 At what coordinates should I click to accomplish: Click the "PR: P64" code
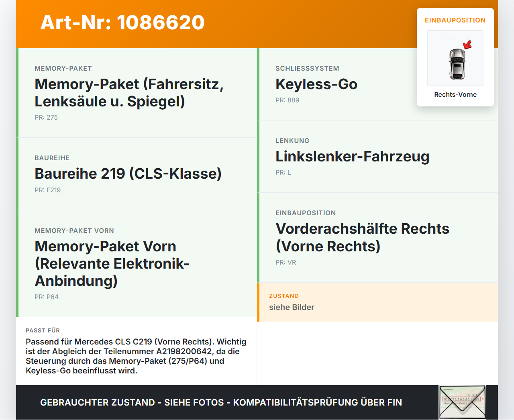click(47, 297)
